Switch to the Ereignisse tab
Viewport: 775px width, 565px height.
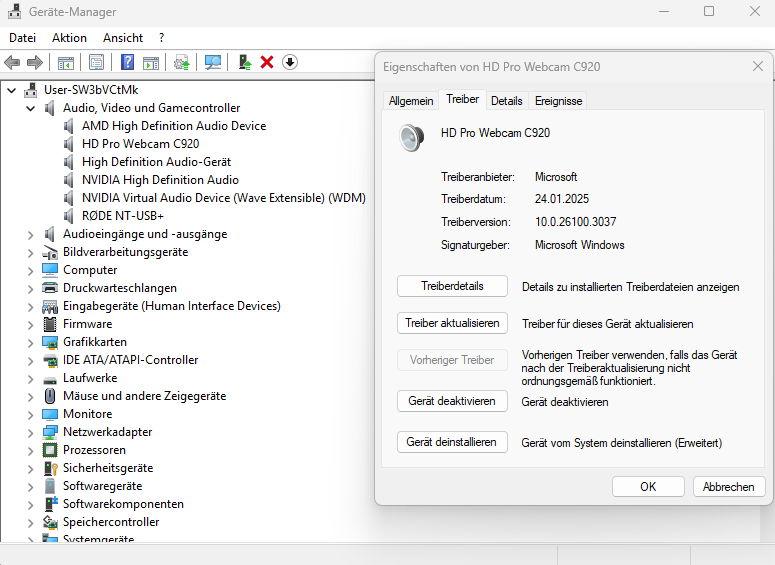pos(558,101)
